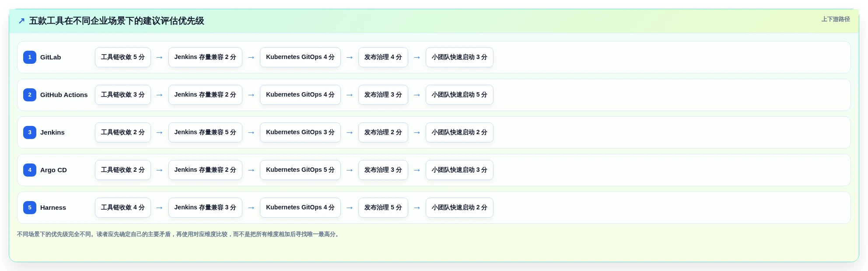
Task: Click GitLab's 小团队快速启动 3 分 chip
Action: (459, 57)
